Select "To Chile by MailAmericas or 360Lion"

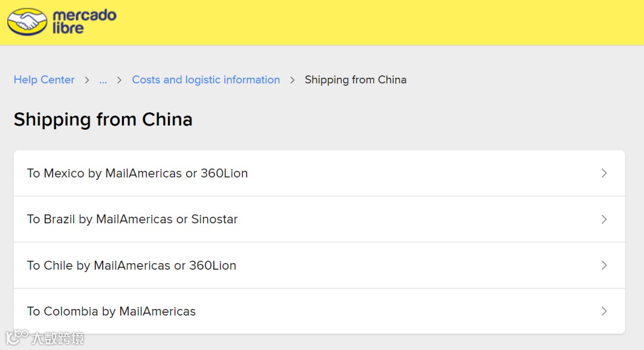132,266
